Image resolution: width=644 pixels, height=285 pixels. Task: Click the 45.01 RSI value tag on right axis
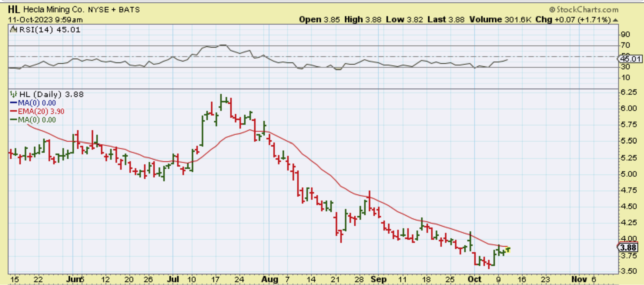630,59
